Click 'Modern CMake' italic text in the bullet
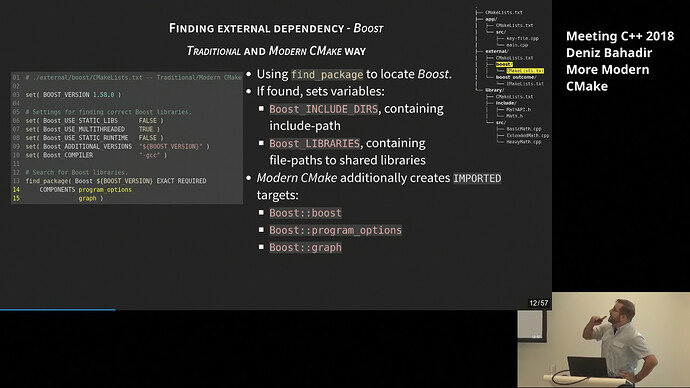Screen dimensions: 690x388 click(297, 178)
